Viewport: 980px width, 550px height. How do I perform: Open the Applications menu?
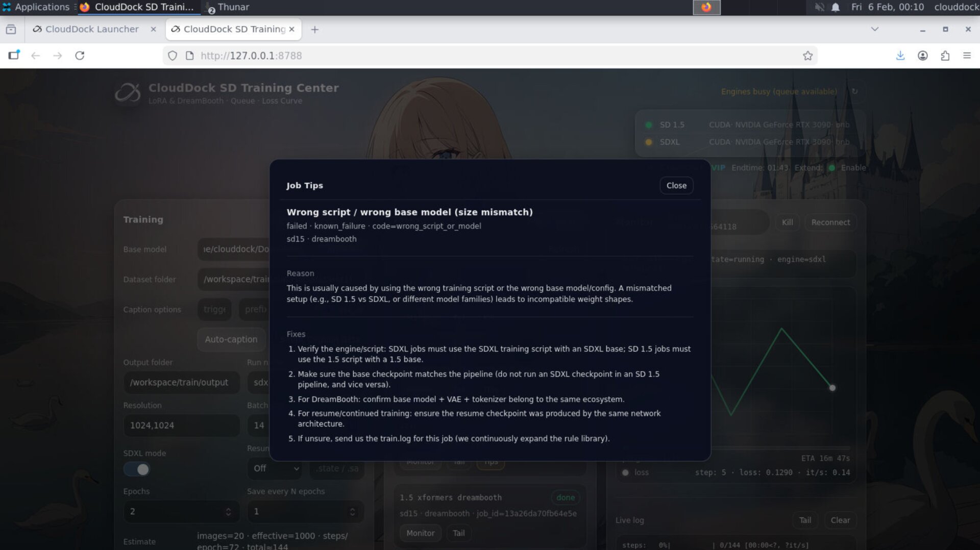coord(36,7)
